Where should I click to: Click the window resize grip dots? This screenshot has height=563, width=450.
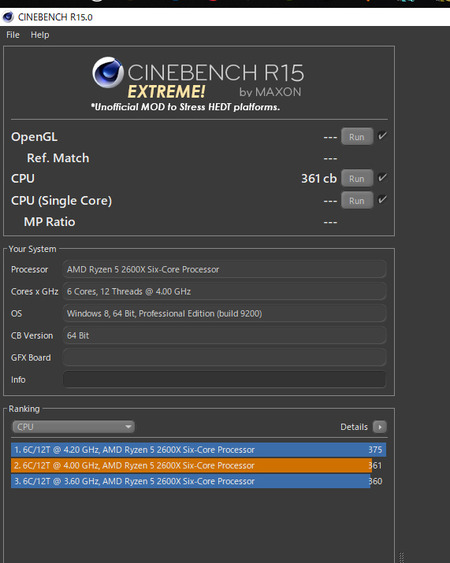click(402, 557)
